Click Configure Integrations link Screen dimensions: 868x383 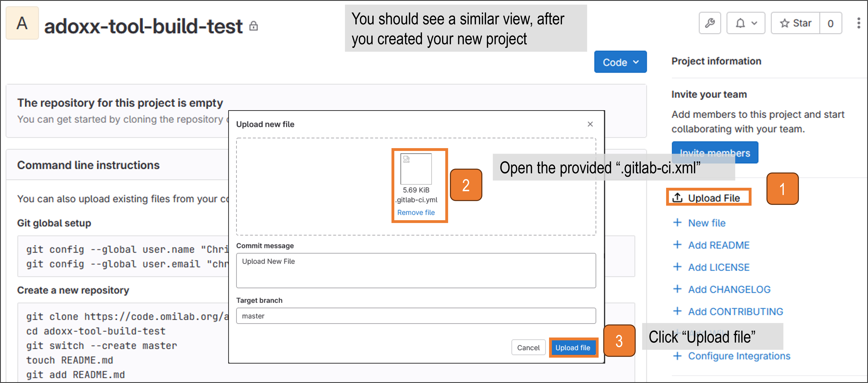pos(739,356)
